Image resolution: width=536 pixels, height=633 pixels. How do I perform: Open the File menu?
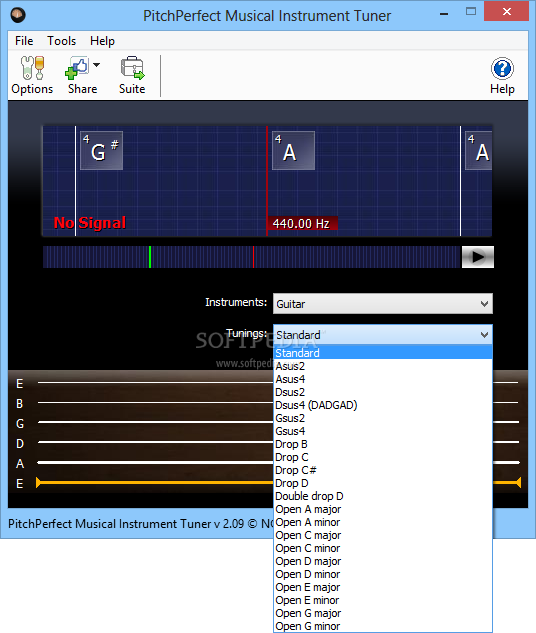(x=24, y=41)
